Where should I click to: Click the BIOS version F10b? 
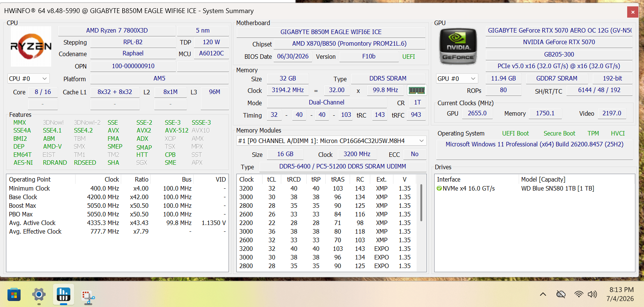tap(369, 57)
